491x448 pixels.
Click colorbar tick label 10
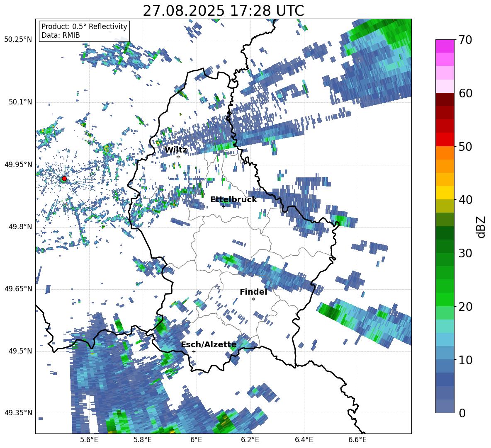coord(465,360)
